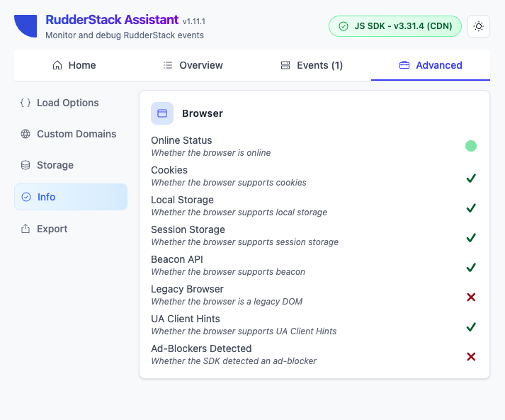Select the Advanced tab

click(431, 65)
